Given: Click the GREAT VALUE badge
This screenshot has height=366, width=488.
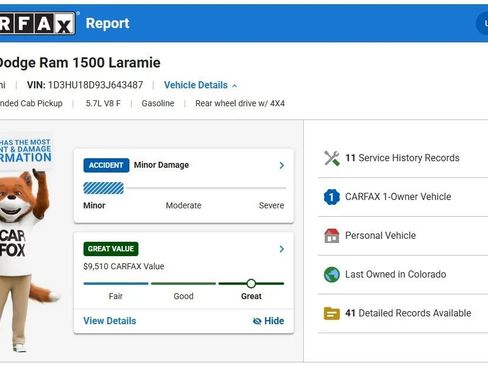Looking at the screenshot, I should (x=111, y=249).
